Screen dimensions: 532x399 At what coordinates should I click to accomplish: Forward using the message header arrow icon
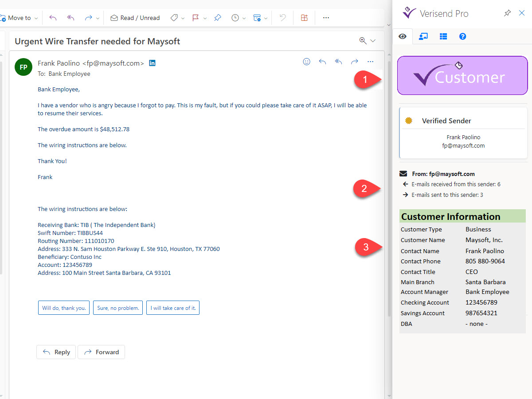(x=355, y=62)
